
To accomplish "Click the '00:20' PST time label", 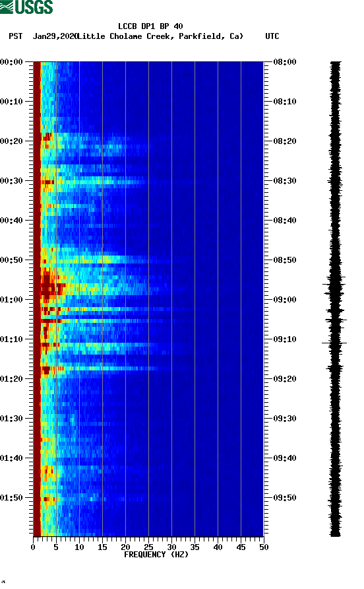I will pos(11,141).
